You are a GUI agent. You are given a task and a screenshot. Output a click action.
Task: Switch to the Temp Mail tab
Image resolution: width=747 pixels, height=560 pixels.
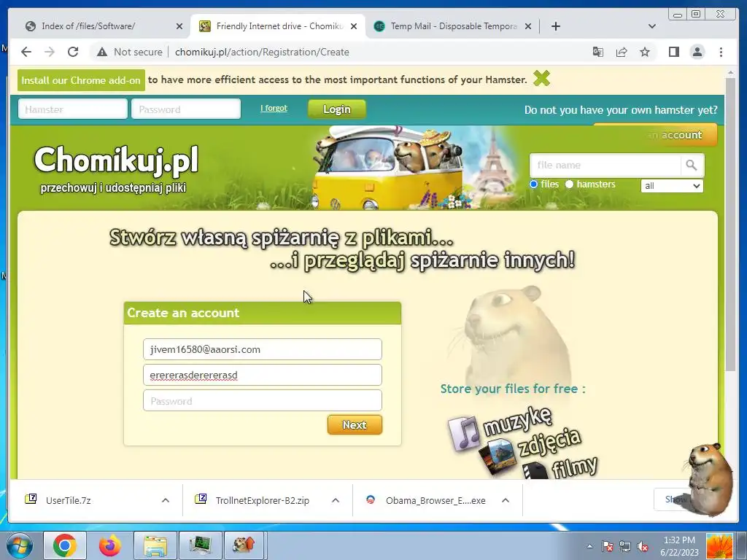click(x=452, y=26)
